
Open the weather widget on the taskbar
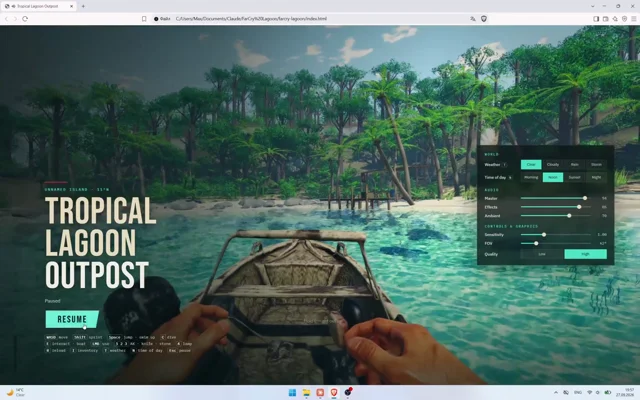15,393
